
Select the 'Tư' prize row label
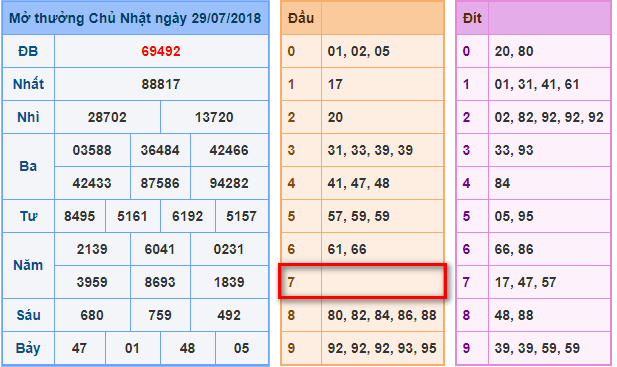pyautogui.click(x=28, y=216)
